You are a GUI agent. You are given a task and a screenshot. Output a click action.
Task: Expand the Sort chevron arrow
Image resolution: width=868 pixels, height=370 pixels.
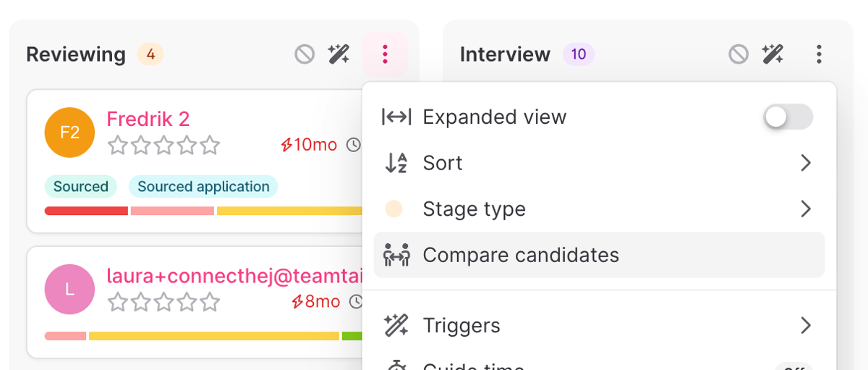point(806,163)
